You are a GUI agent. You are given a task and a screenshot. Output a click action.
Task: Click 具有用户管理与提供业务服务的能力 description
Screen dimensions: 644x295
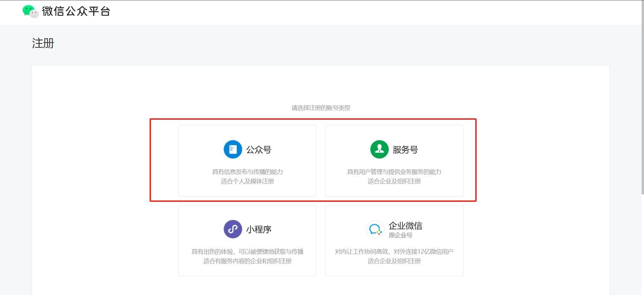[394, 172]
